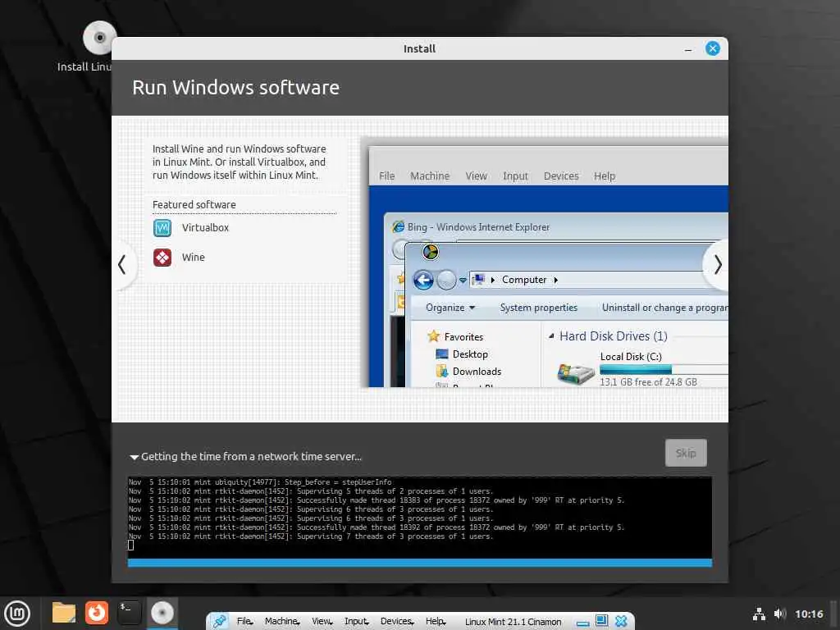Click the Windows slideshow screenshot image

point(546,262)
